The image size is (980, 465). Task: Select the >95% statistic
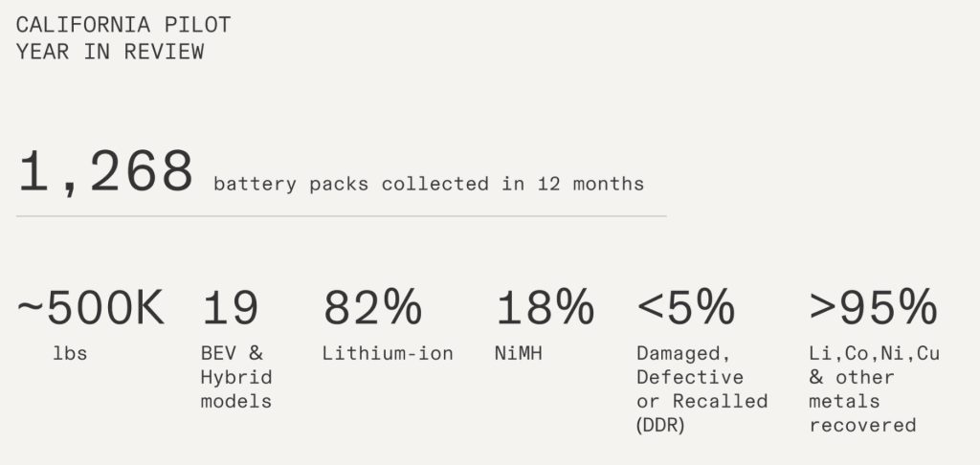coord(873,307)
